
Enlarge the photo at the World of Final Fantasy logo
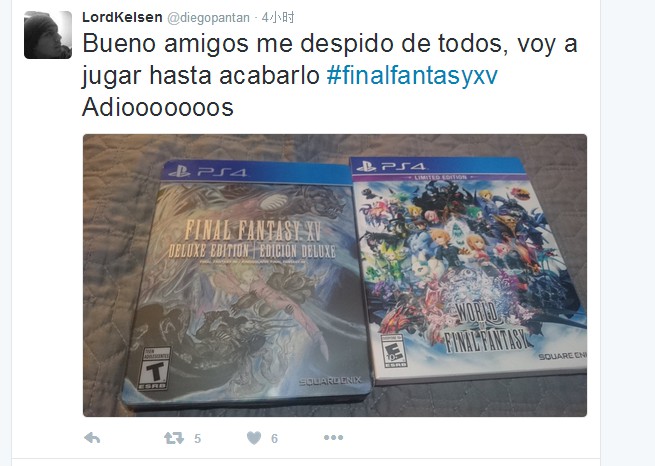click(487, 328)
